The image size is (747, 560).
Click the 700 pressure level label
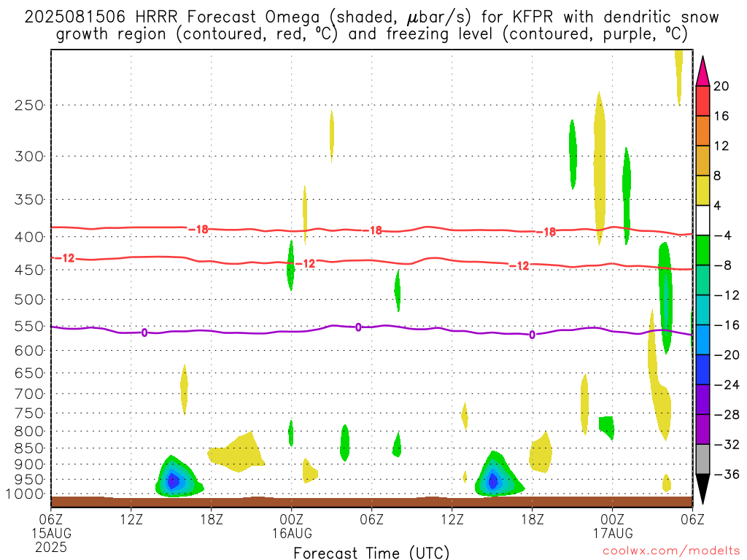point(29,394)
